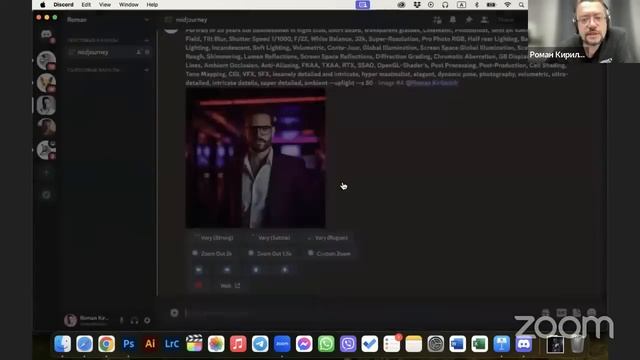This screenshot has height=360, width=640.
Task: Open notification settings bell icon
Action: pyautogui.click(x=453, y=20)
